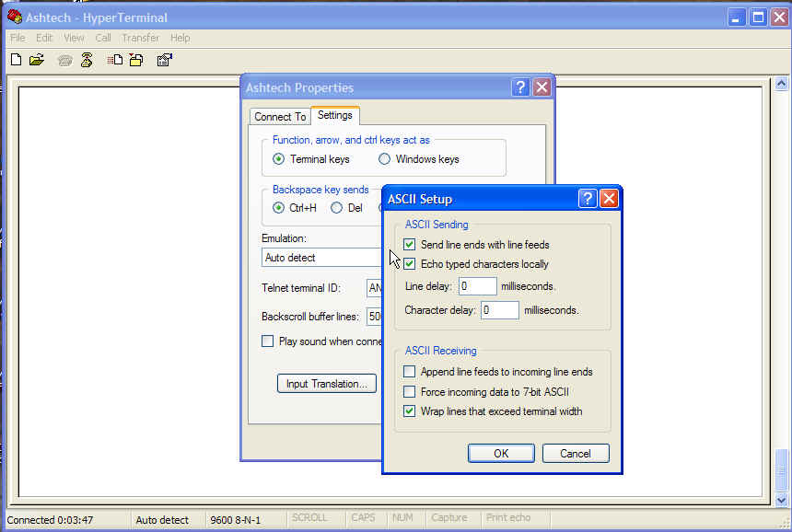This screenshot has height=532, width=792.
Task: Open the Transfer menu
Action: (140, 38)
